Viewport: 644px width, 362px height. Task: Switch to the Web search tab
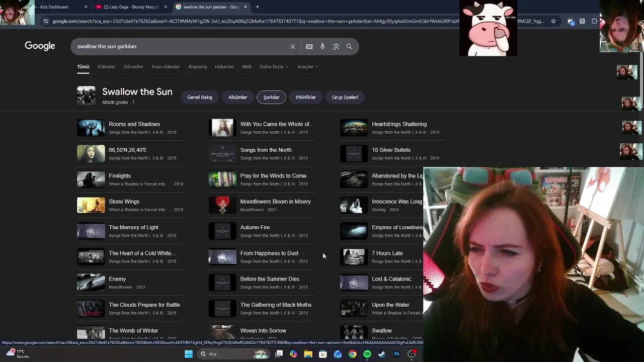pos(247,66)
